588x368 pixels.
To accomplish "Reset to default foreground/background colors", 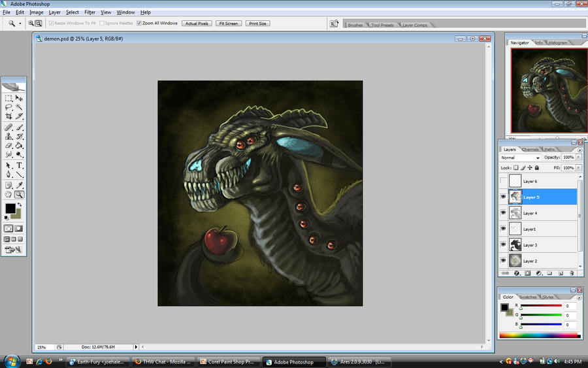I will (x=7, y=218).
